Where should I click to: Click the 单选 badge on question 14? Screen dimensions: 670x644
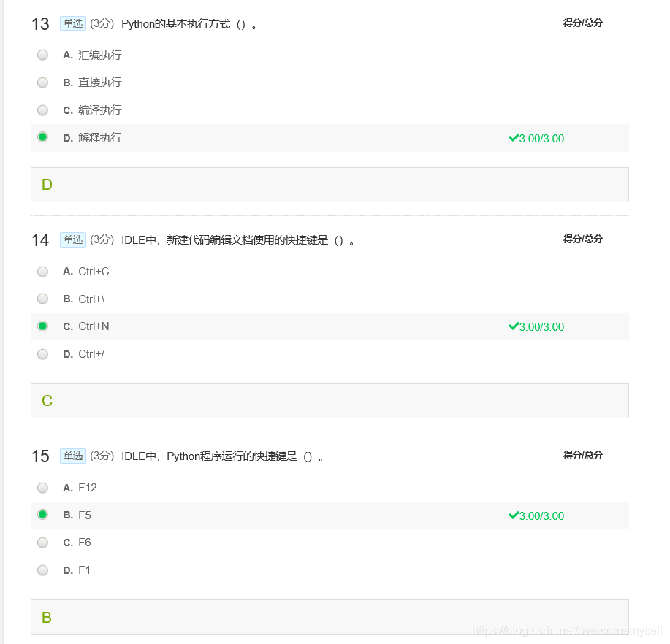pos(72,239)
